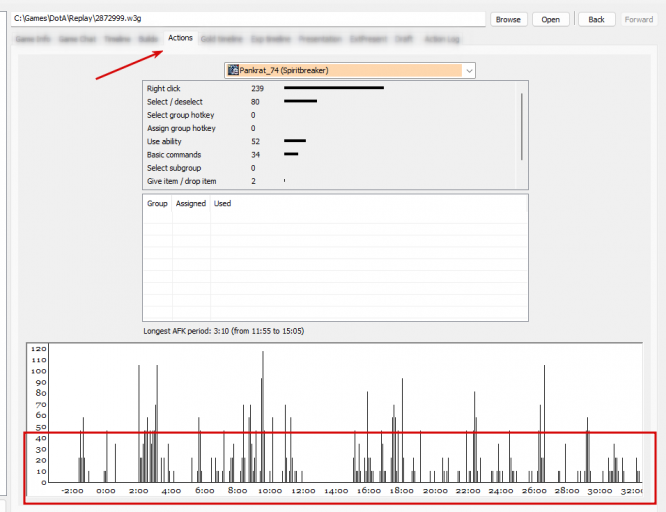The width and height of the screenshot is (666, 512).
Task: Click the tallest APM spike near 10:00
Action: pyautogui.click(x=263, y=416)
